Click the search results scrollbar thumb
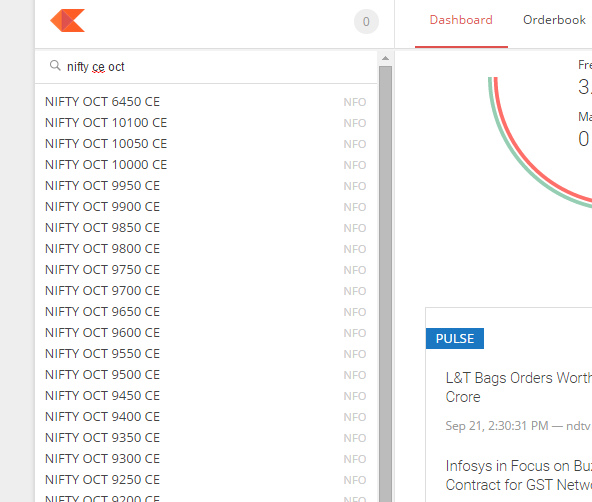This screenshot has width=592, height=502. coord(385,284)
